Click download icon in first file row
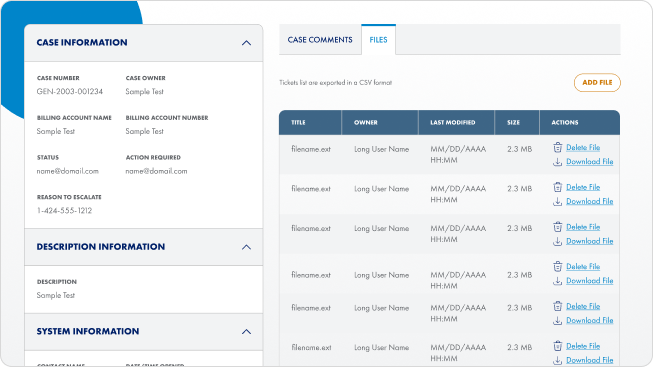 point(558,162)
